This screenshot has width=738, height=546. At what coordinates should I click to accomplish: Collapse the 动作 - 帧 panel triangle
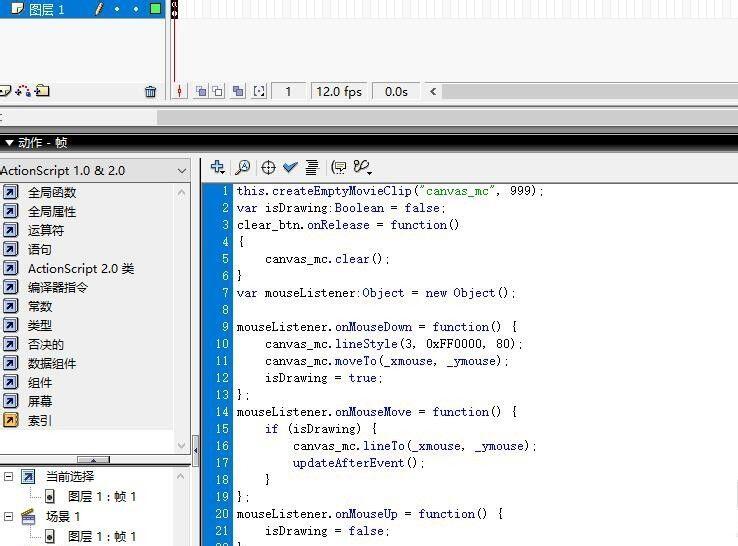tap(9, 143)
